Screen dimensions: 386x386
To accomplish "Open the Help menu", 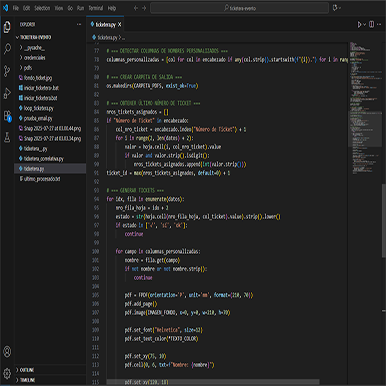I will pyautogui.click(x=112, y=8).
